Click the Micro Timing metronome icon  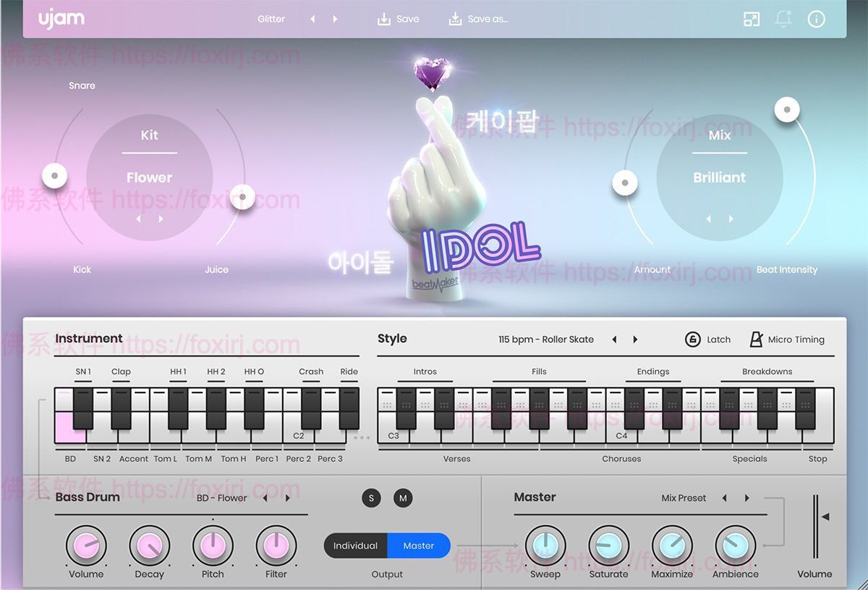758,339
